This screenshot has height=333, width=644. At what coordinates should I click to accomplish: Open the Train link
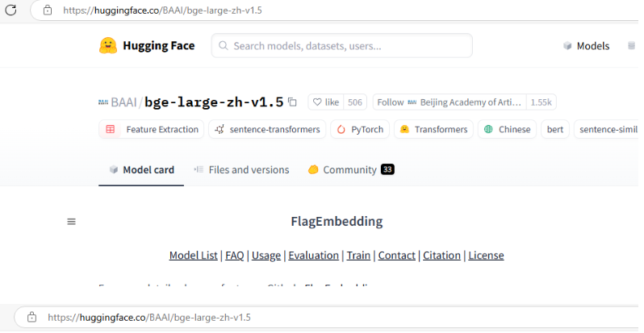pyautogui.click(x=358, y=256)
